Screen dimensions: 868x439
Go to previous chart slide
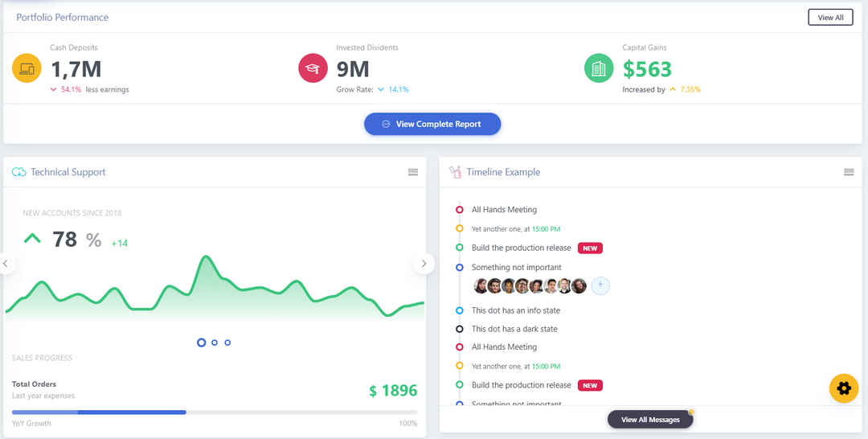coord(6,264)
